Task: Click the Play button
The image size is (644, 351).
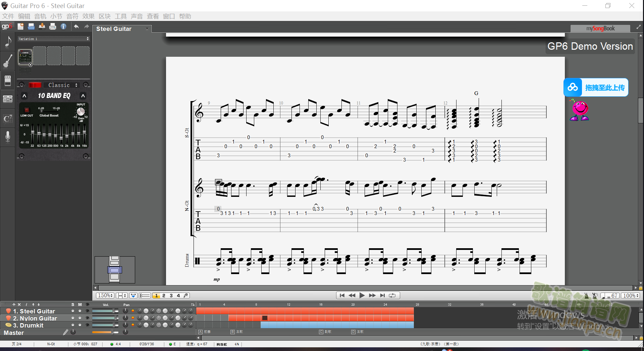Action: 362,296
